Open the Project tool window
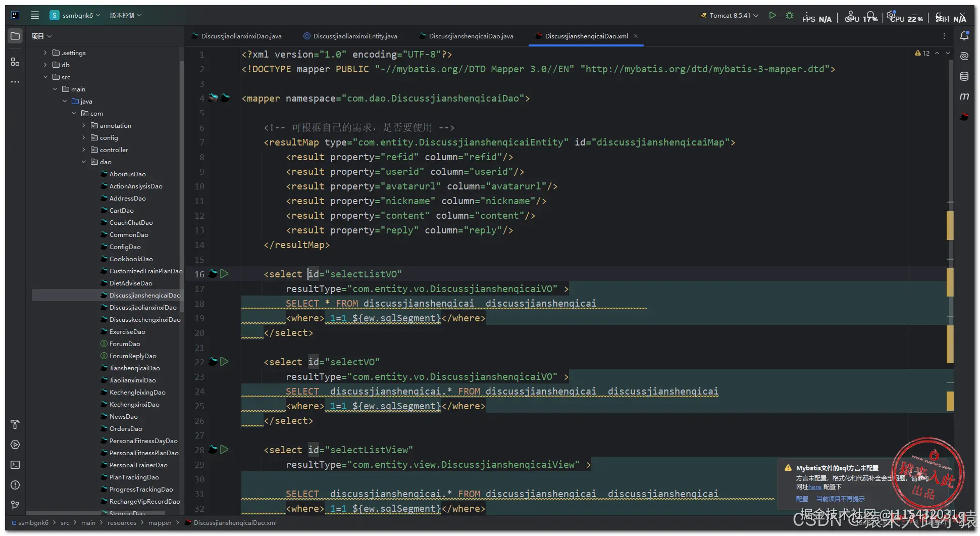 [15, 36]
